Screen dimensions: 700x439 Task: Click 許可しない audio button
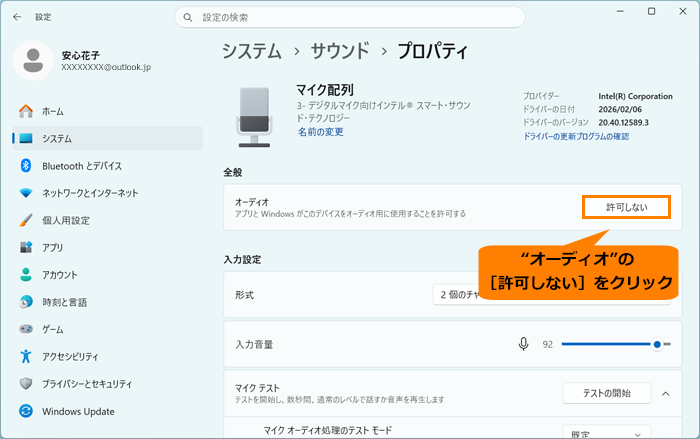[x=626, y=207]
